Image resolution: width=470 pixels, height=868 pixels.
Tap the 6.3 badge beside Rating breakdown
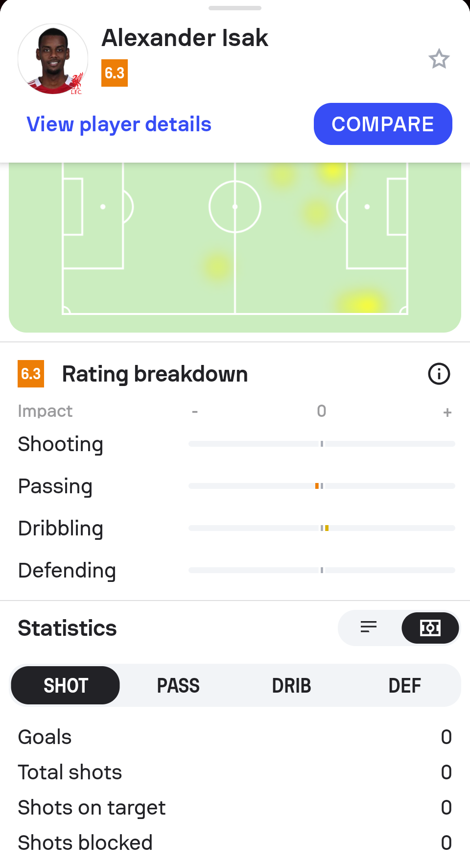pos(31,374)
